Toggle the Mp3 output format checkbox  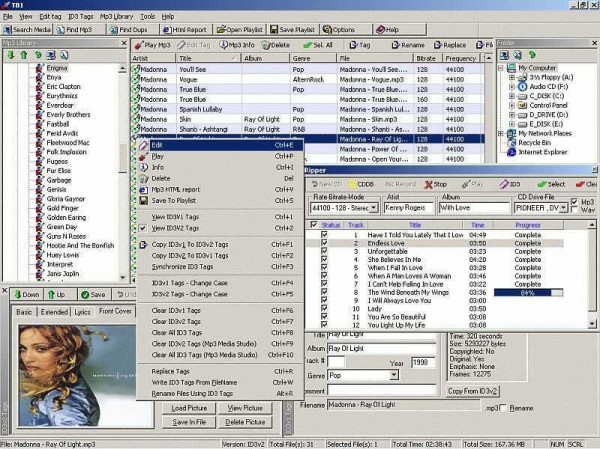tap(572, 202)
